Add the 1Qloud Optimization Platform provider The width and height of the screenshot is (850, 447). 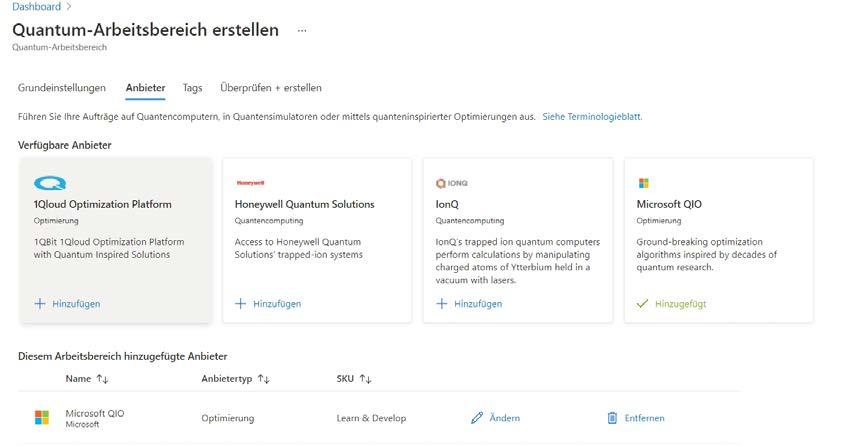click(68, 304)
